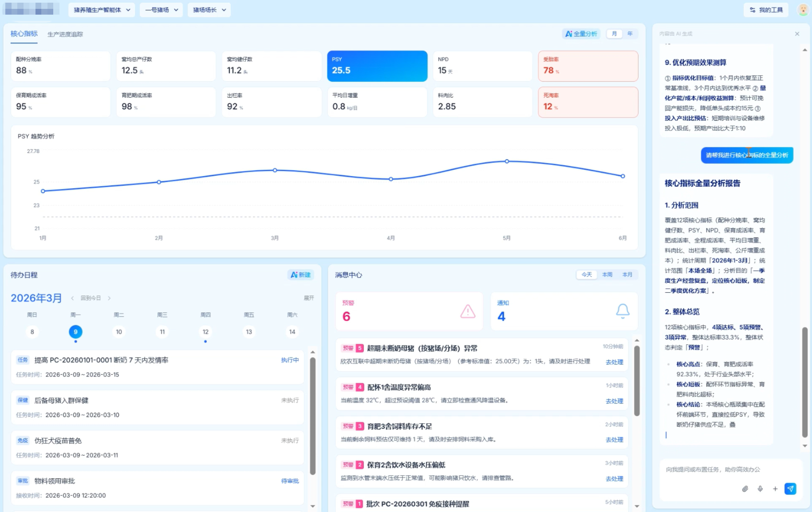
Task: Click 去处理 for 配怀1舍温度异常偏高
Action: tap(614, 401)
